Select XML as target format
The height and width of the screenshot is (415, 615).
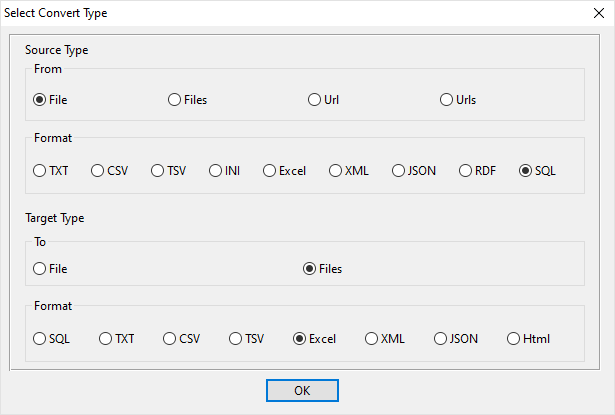pos(372,339)
